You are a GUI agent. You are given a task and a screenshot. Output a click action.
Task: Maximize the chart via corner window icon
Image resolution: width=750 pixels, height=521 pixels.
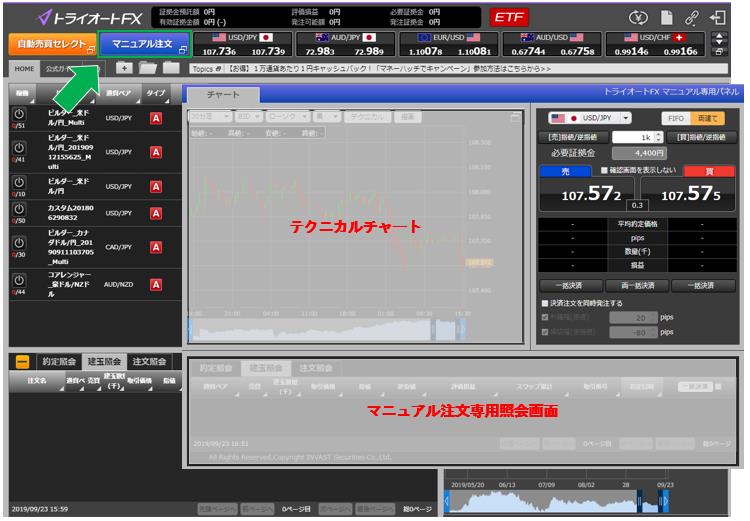click(x=515, y=117)
